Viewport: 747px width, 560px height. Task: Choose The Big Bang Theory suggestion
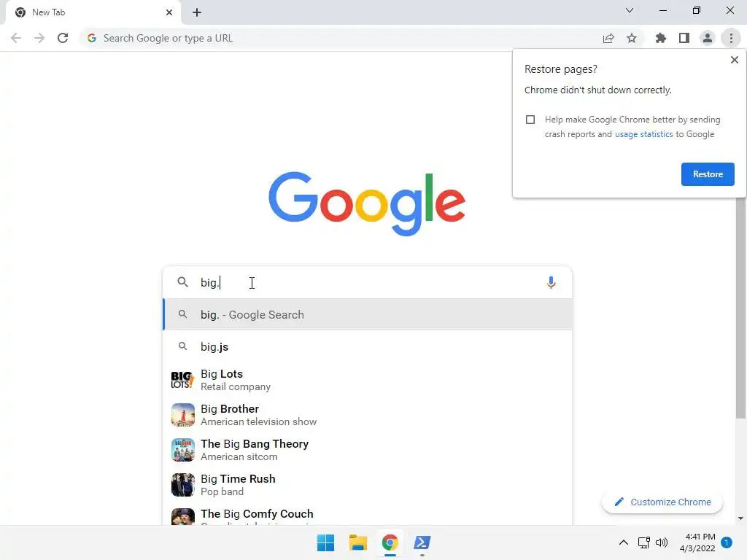point(368,450)
